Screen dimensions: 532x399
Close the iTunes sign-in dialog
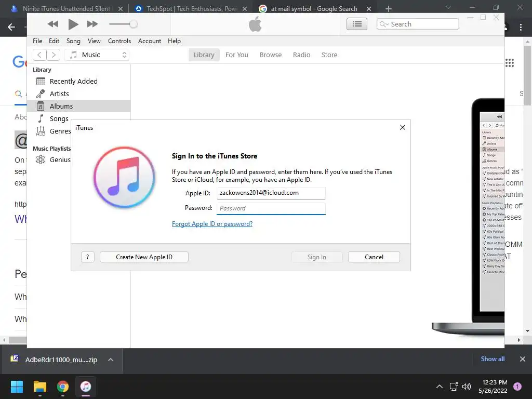403,127
